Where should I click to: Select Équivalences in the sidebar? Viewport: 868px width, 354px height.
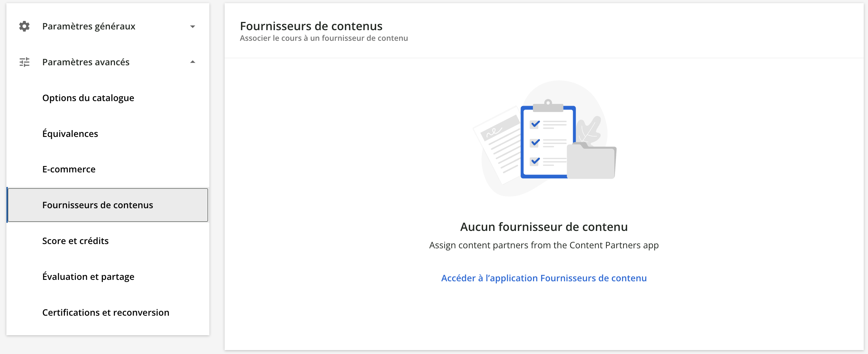(70, 134)
